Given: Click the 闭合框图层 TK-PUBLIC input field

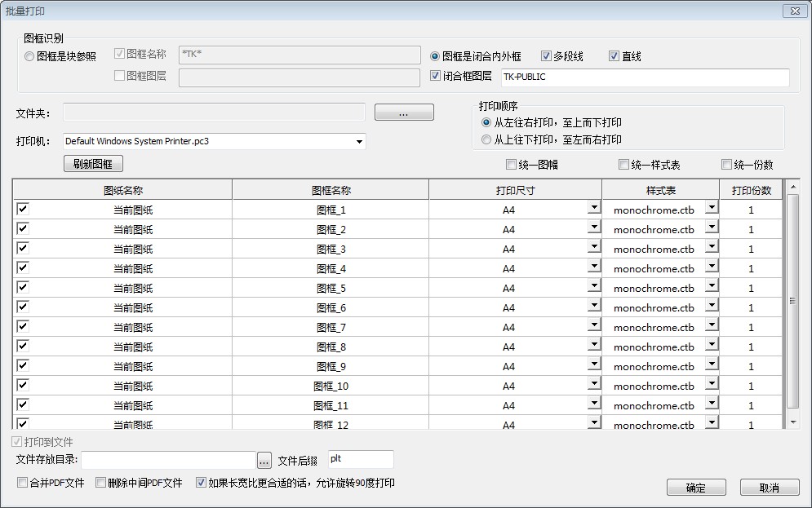Looking at the screenshot, I should pyautogui.click(x=645, y=77).
